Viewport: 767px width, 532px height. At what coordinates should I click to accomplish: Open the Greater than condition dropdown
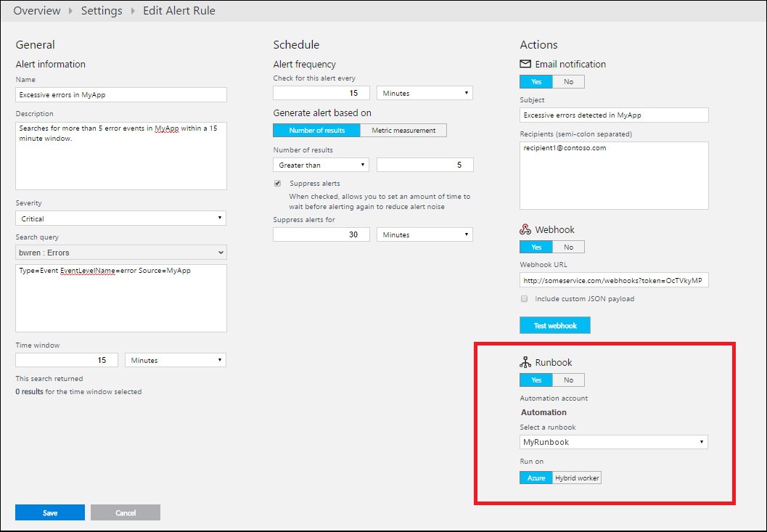pyautogui.click(x=321, y=165)
